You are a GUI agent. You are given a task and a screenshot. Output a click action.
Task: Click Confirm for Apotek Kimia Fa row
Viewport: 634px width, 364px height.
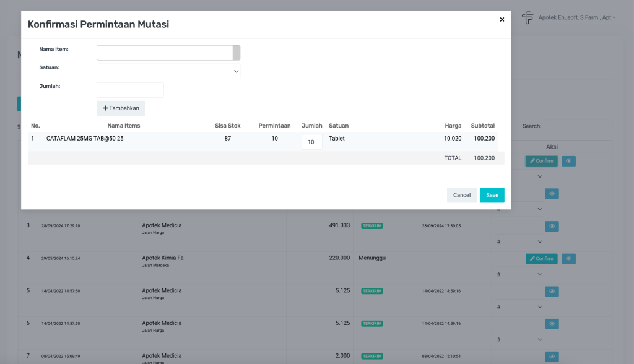pyautogui.click(x=541, y=259)
